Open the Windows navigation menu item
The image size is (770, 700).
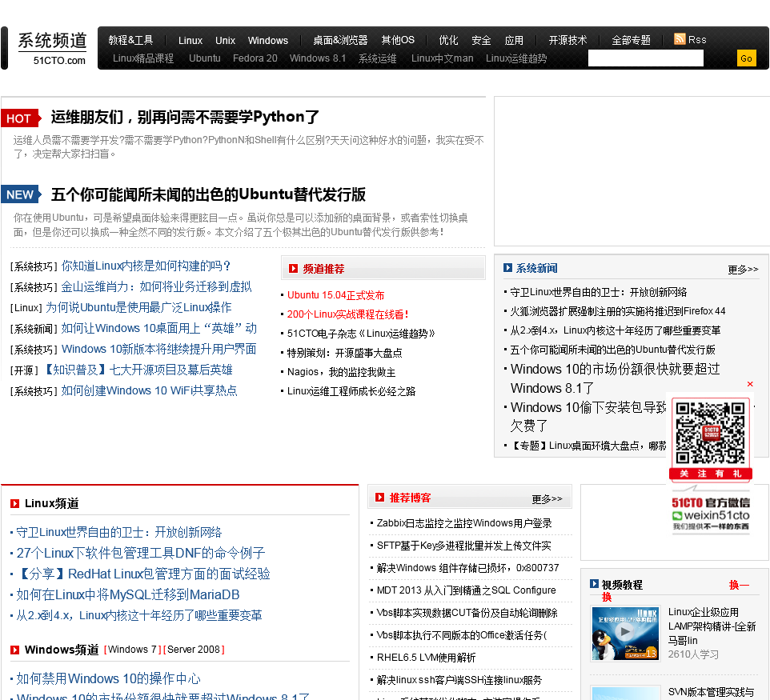click(267, 40)
